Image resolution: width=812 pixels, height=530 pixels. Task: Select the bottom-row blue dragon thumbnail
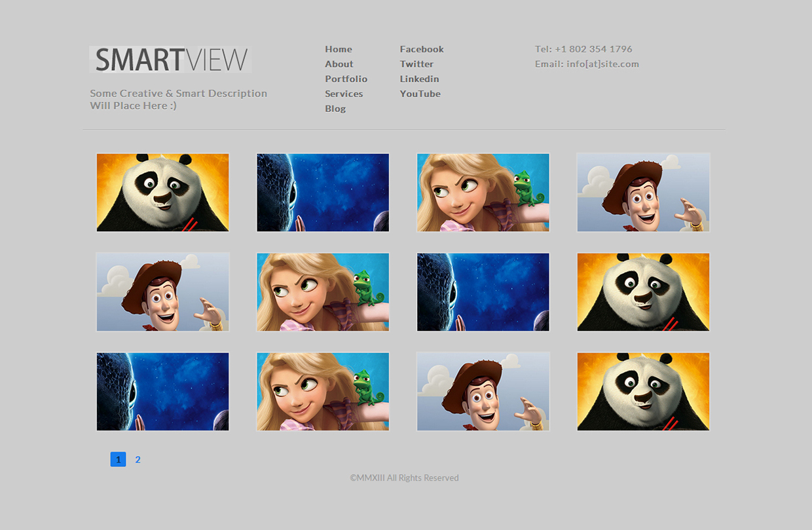coord(163,392)
